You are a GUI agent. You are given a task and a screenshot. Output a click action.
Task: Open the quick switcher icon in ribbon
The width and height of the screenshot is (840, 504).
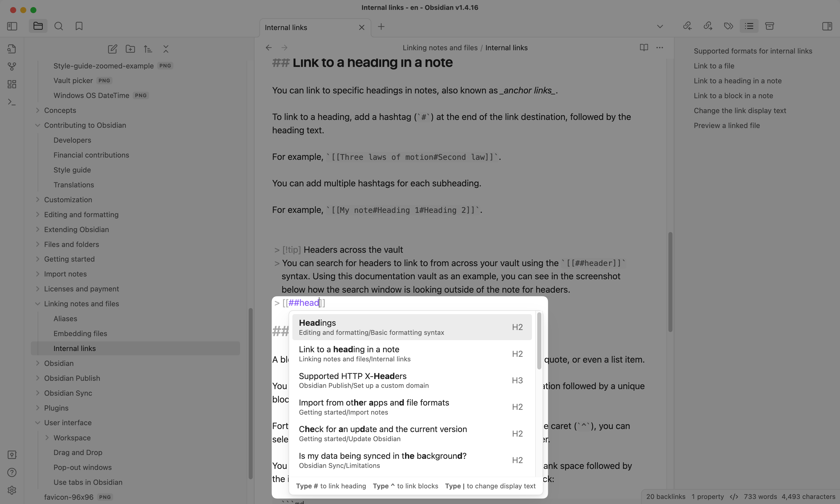coord(12,49)
